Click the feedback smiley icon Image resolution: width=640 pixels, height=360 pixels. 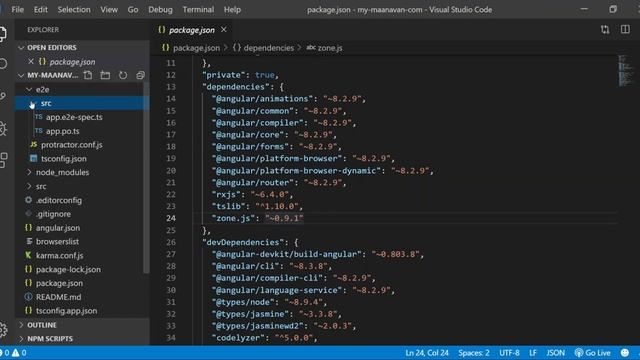pos(624,353)
